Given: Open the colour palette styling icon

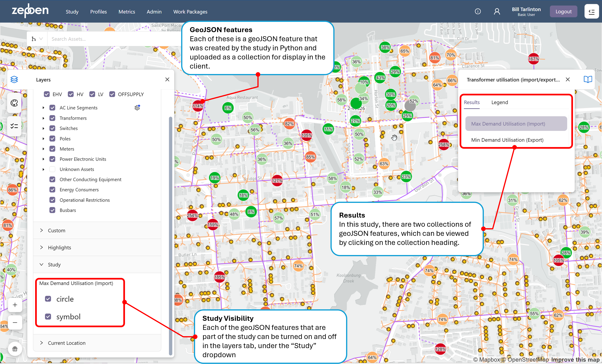Looking at the screenshot, I should click(x=14, y=103).
